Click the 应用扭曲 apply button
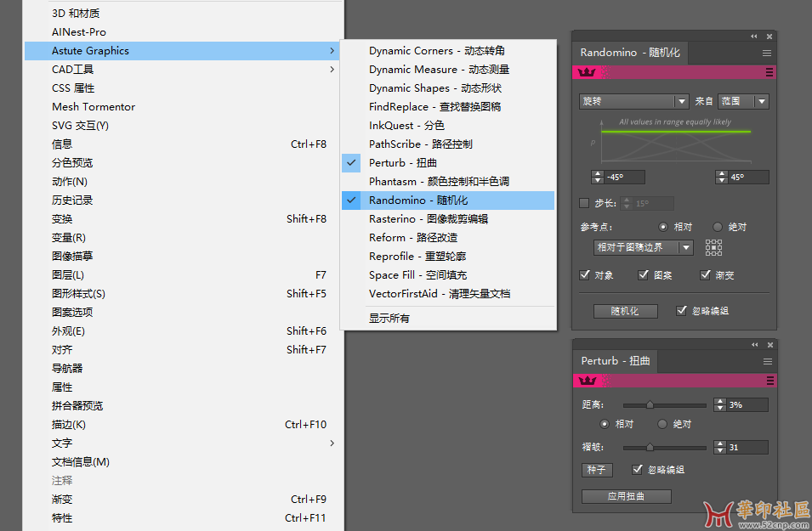 [x=627, y=496]
